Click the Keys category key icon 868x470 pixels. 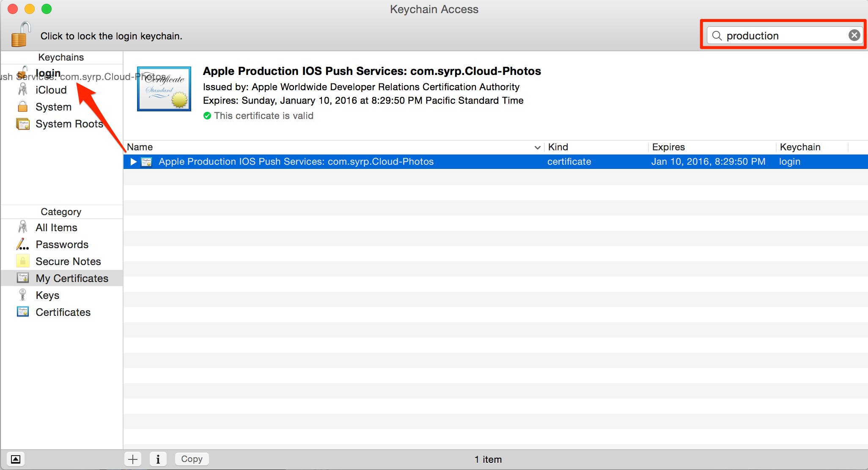(x=23, y=295)
